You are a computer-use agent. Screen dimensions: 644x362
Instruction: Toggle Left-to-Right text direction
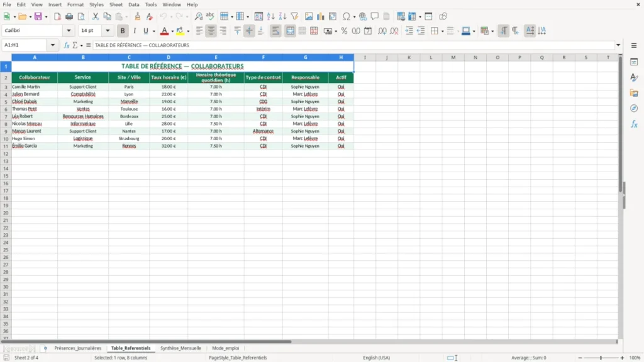504,31
